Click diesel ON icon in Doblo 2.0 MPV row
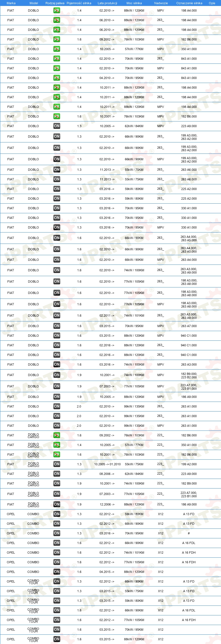 click(x=57, y=426)
